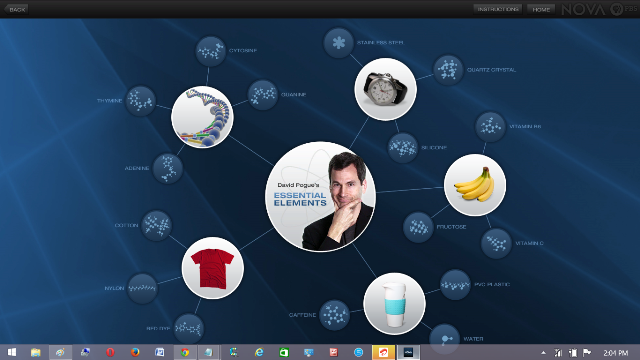The image size is (640, 360).
Task: Go back with the Back button
Action: click(x=16, y=9)
